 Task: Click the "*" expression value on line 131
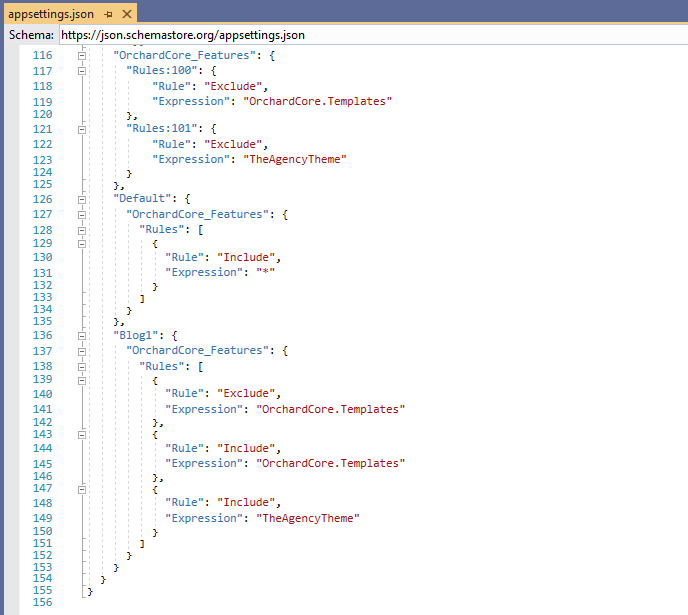266,272
